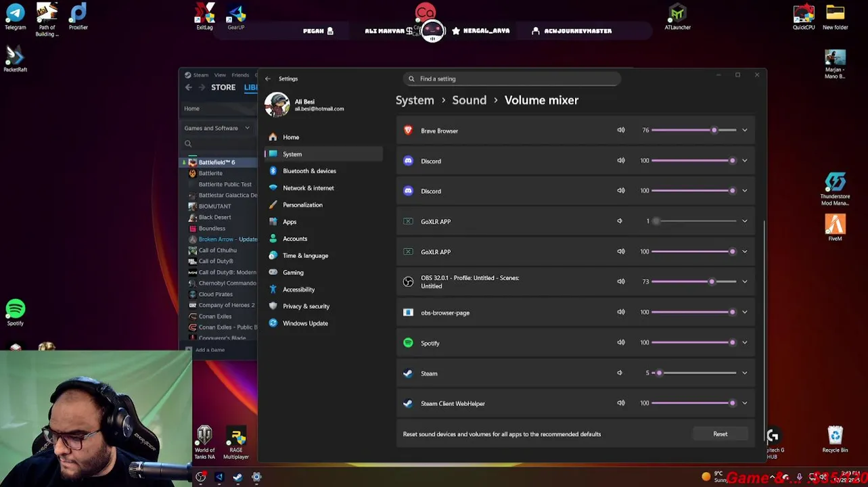Launch RAGE Multiplayer desktop shortcut

[236, 443]
